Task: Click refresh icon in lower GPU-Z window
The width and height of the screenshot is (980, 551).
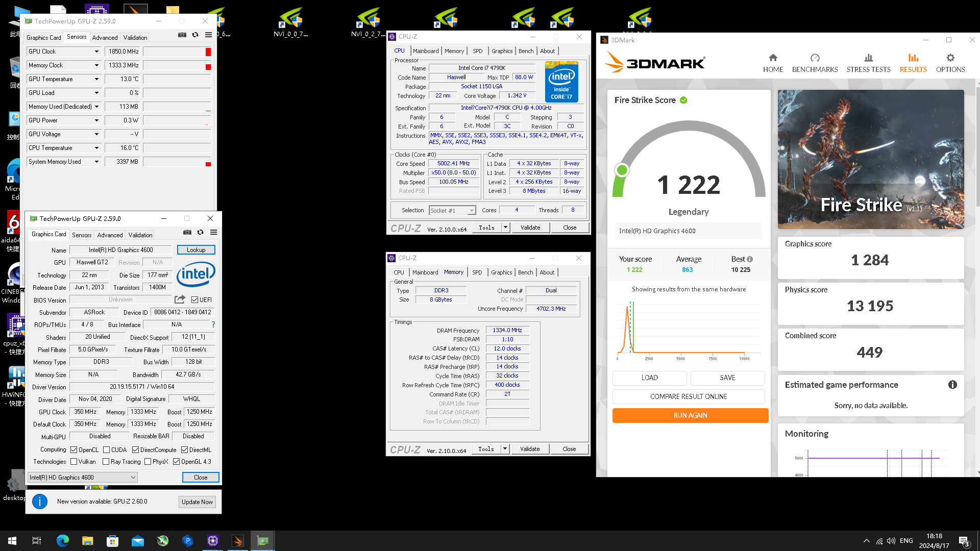Action: click(x=200, y=232)
